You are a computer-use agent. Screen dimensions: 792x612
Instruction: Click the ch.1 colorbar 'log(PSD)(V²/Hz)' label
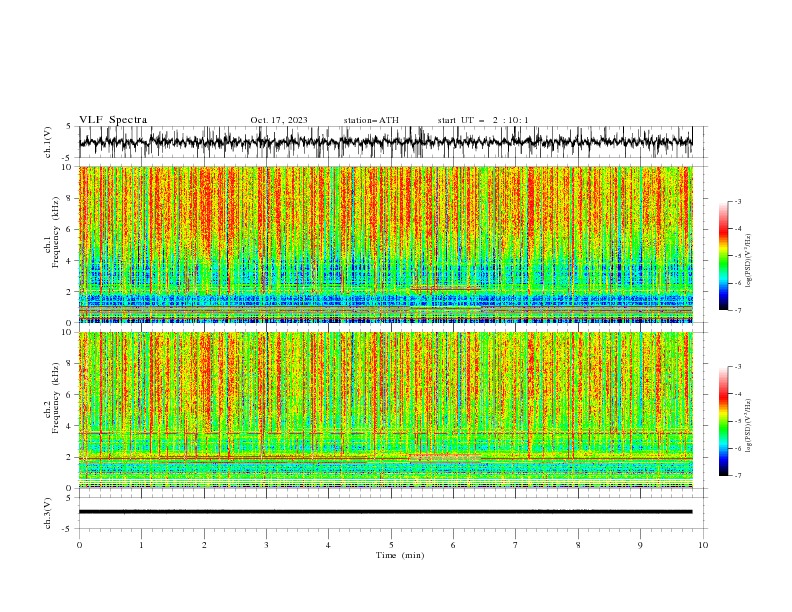pyautogui.click(x=748, y=261)
